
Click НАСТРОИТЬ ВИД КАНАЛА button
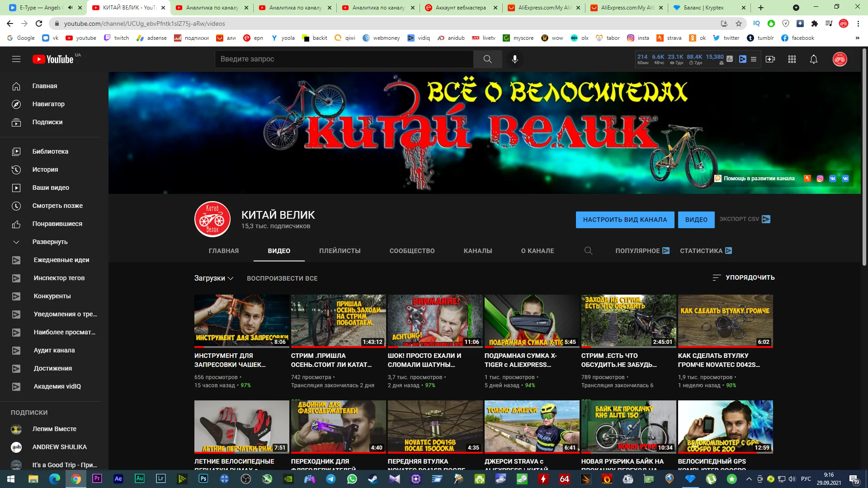625,220
